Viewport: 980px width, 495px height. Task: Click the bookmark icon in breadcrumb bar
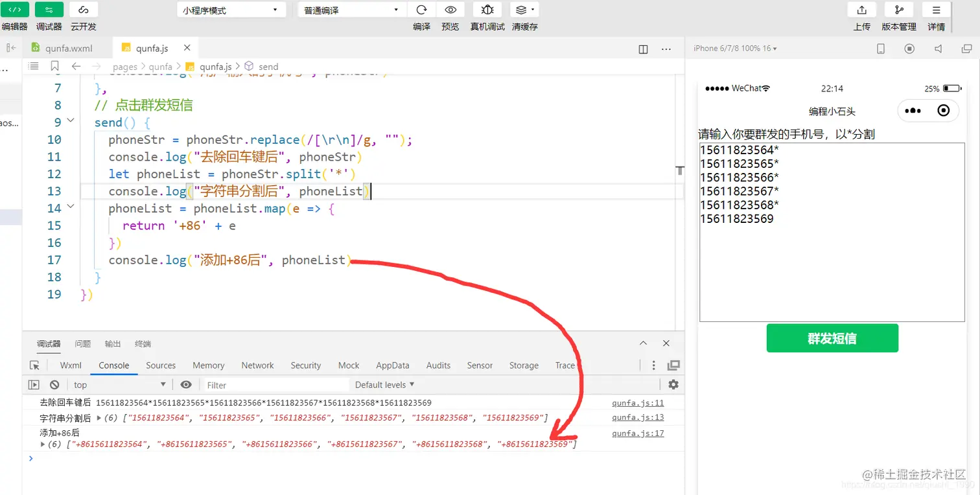pyautogui.click(x=55, y=66)
